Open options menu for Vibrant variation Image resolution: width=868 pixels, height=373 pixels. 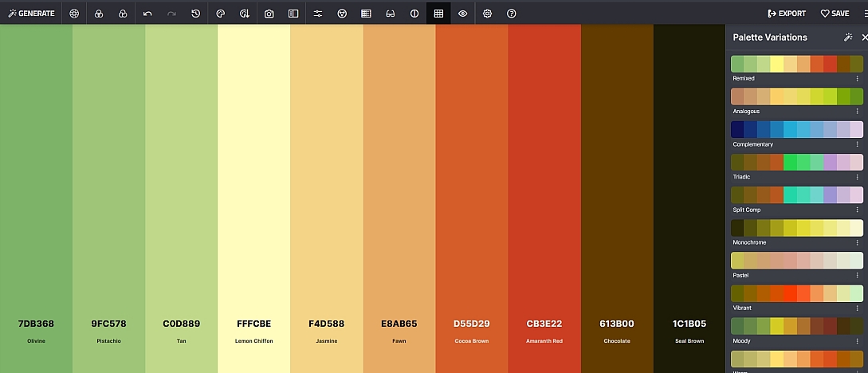pos(857,308)
